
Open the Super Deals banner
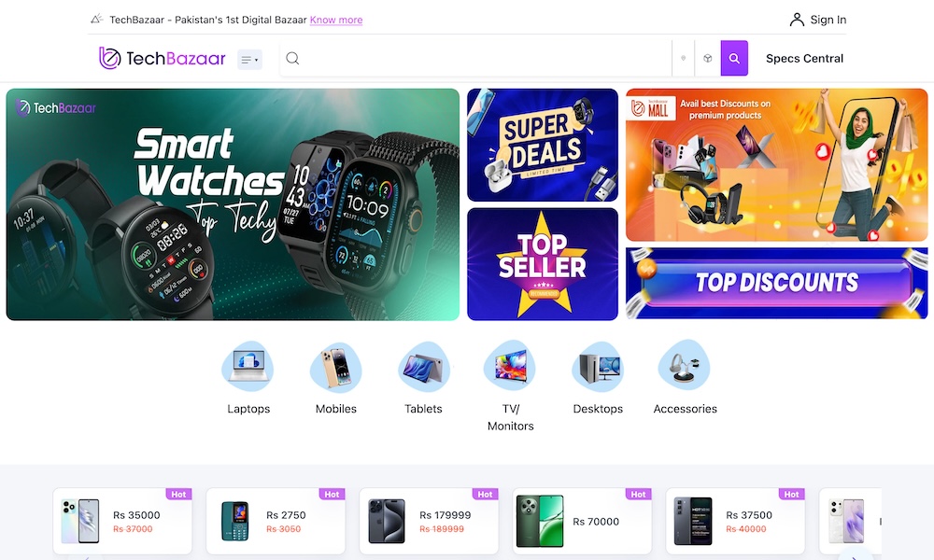click(542, 146)
